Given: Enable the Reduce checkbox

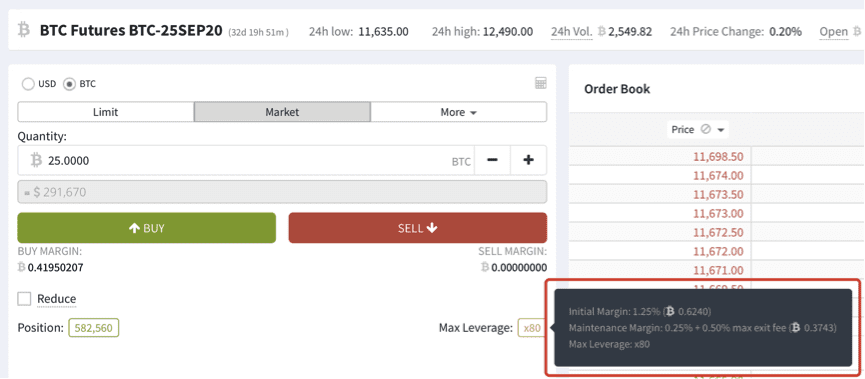Looking at the screenshot, I should click(24, 299).
